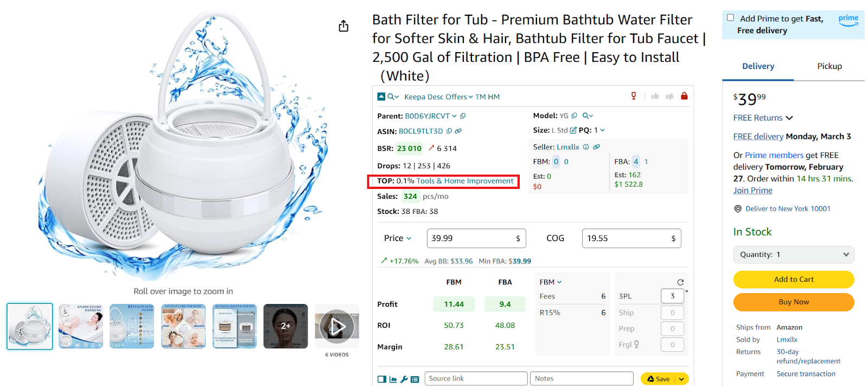The width and height of the screenshot is (868, 386).
Task: Collapse the extension panel with arrow icon
Action: pos(381,97)
